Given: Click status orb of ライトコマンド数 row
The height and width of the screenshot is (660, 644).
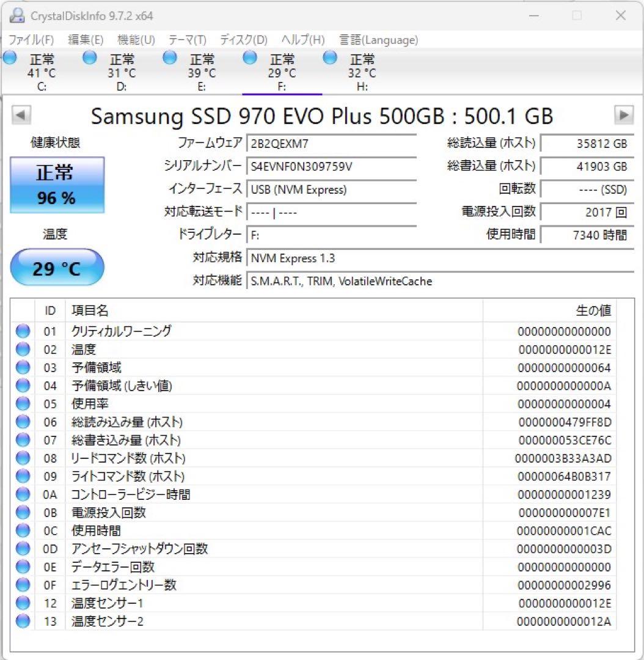Looking at the screenshot, I should [23, 475].
